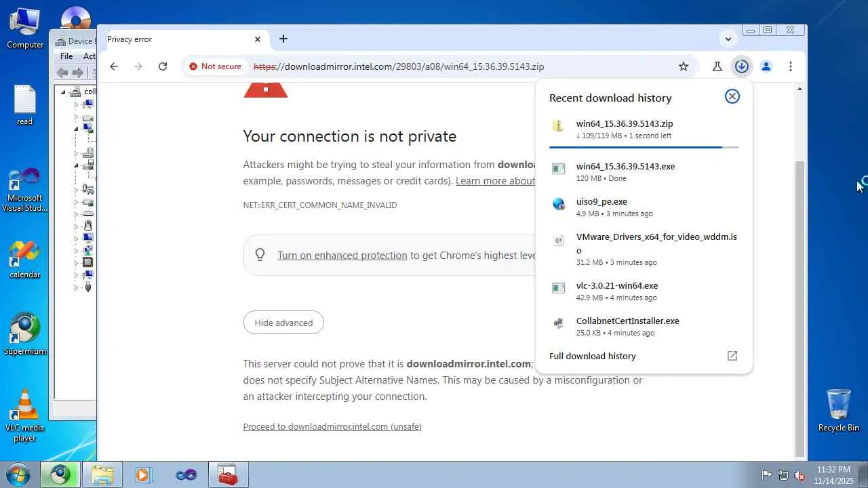
Task: Click the network icon in the system tray
Action: tap(783, 475)
